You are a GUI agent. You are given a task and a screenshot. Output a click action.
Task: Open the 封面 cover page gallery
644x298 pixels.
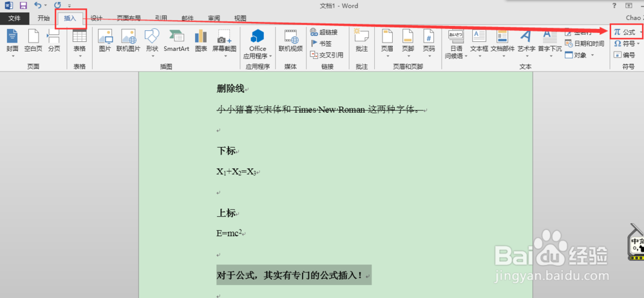pyautogui.click(x=12, y=43)
